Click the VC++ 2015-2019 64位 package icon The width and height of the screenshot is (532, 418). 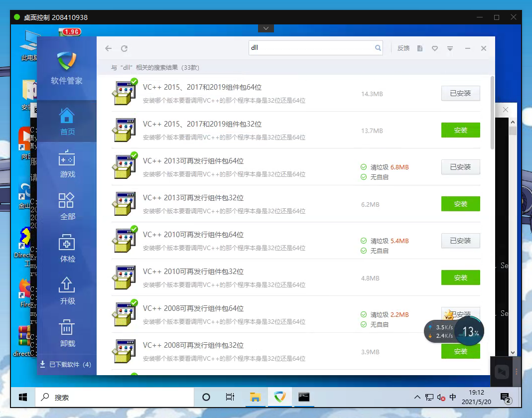coord(124,92)
